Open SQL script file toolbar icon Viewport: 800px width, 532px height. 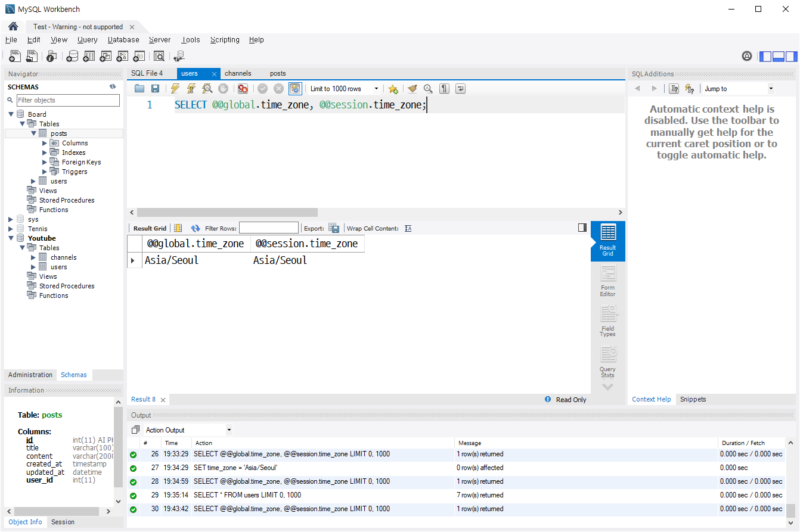coord(32,56)
